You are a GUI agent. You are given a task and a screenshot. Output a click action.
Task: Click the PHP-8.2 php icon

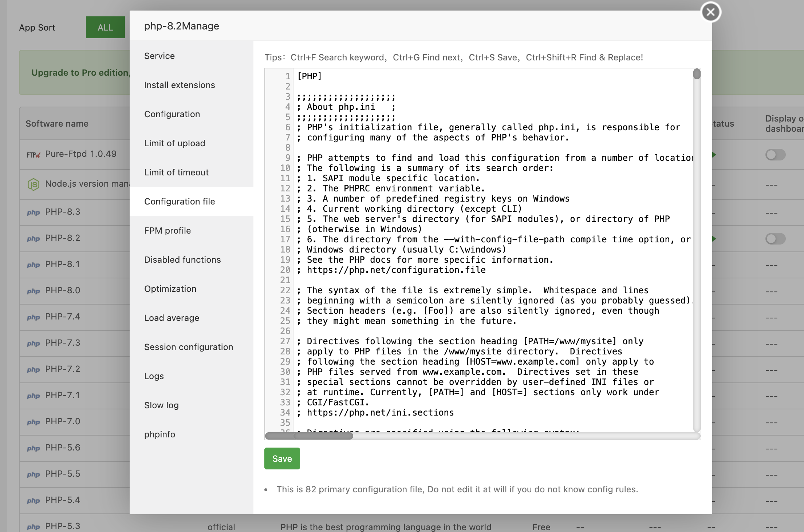(33, 239)
